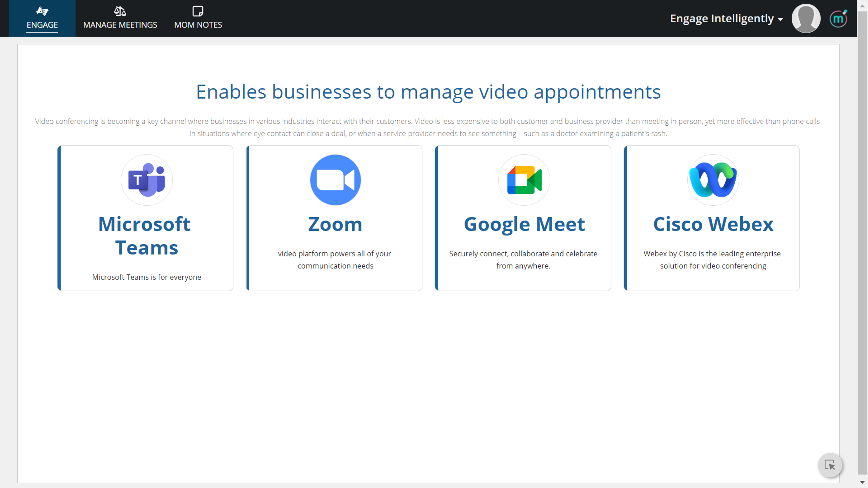Click the floating cursor-select button at bottom right
The width and height of the screenshot is (868, 488).
[830, 465]
